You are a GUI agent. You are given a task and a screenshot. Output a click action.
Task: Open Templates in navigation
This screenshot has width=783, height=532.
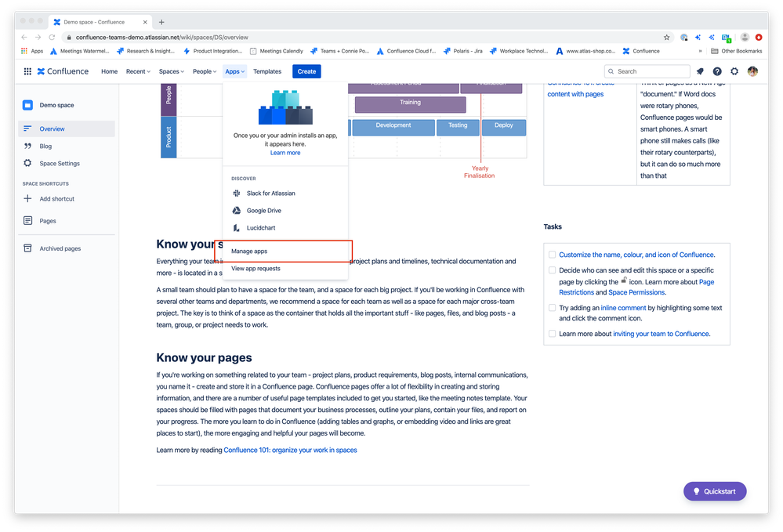[267, 71]
